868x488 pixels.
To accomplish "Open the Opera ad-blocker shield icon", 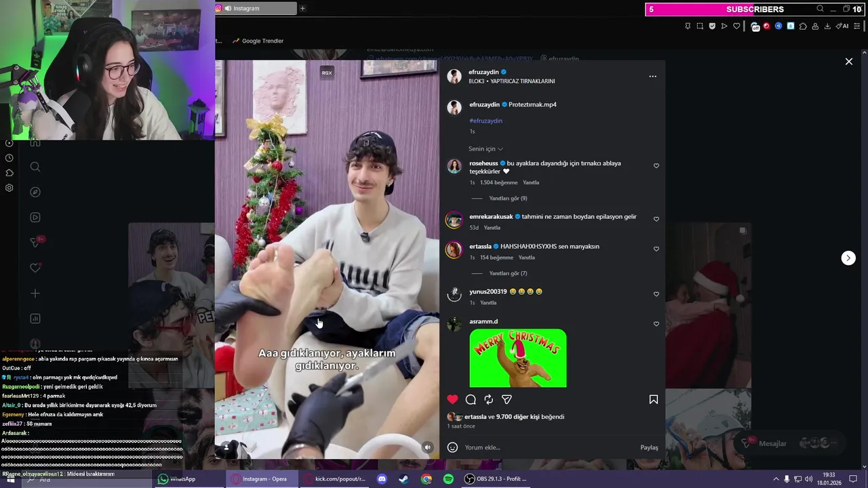I will pyautogui.click(x=712, y=26).
